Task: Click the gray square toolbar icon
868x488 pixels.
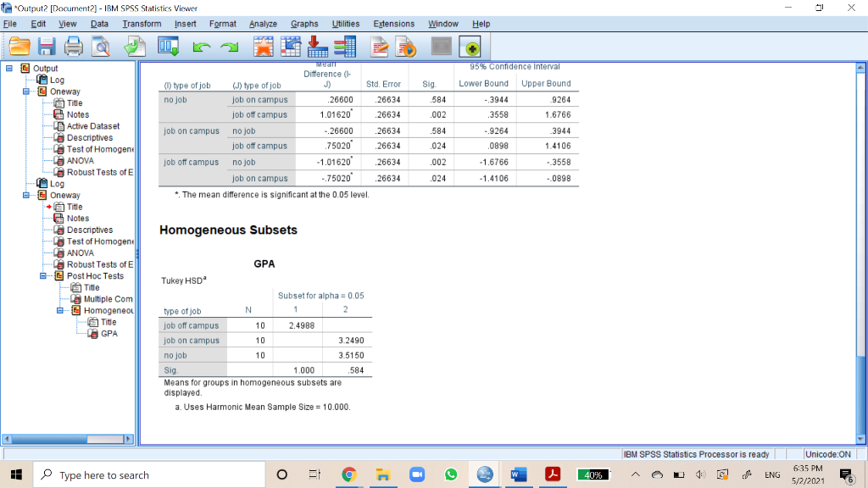Action: point(441,47)
